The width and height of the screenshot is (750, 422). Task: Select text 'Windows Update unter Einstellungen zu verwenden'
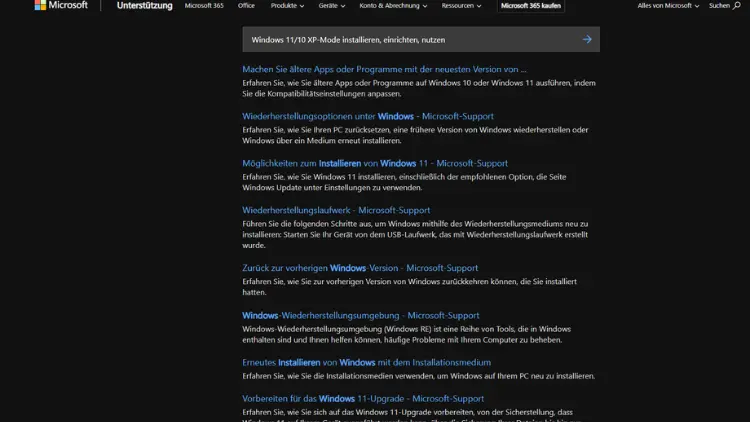(332, 188)
